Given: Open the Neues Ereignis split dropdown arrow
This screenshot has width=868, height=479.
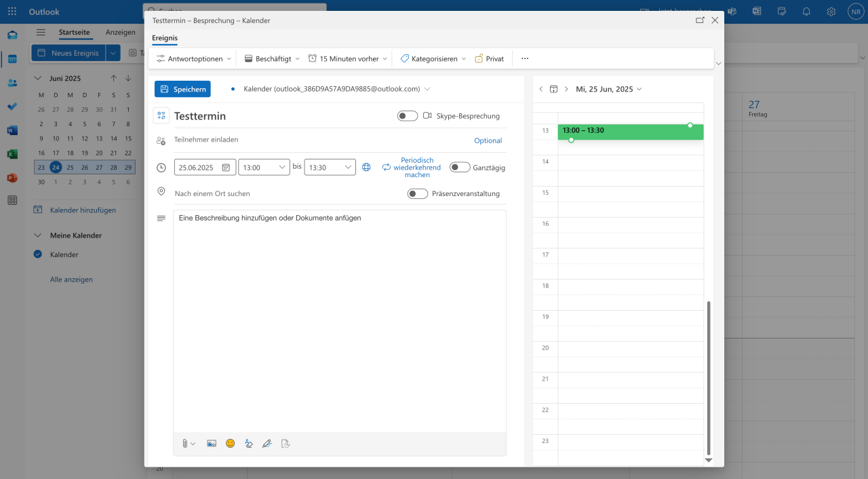Looking at the screenshot, I should 113,53.
